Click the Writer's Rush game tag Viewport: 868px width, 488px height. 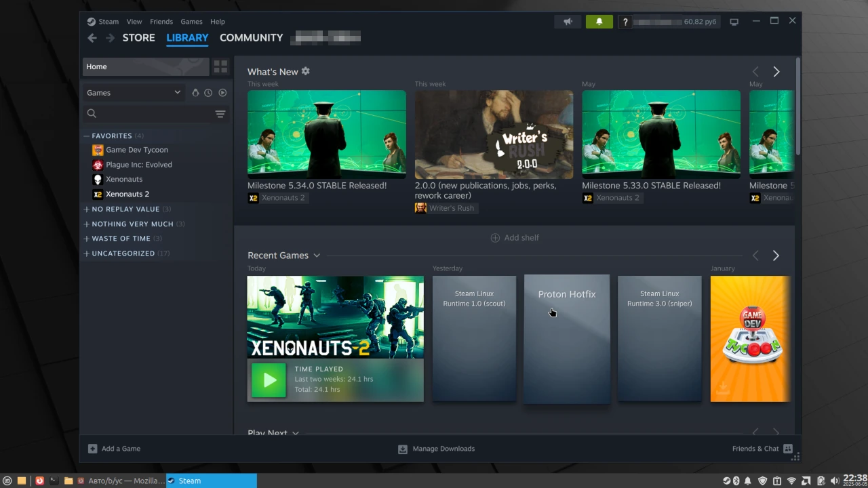point(446,208)
